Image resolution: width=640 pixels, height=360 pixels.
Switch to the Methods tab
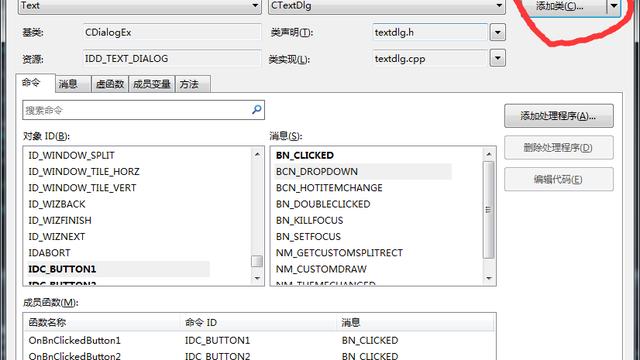point(193,84)
